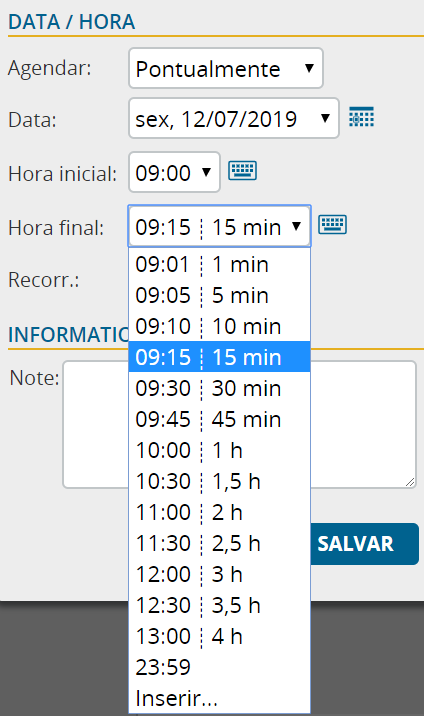Choose 23:59 as end time
Screen dimensions: 424x716
(220, 667)
